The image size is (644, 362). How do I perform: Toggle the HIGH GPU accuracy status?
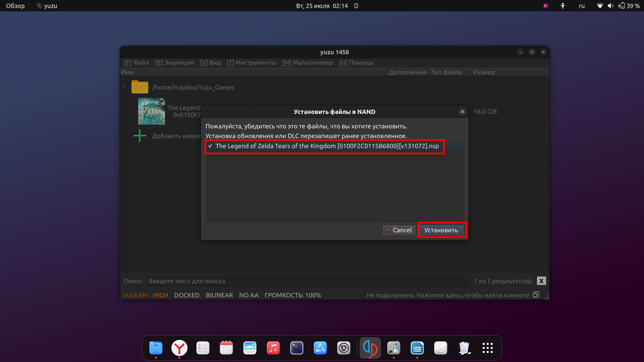point(161,295)
